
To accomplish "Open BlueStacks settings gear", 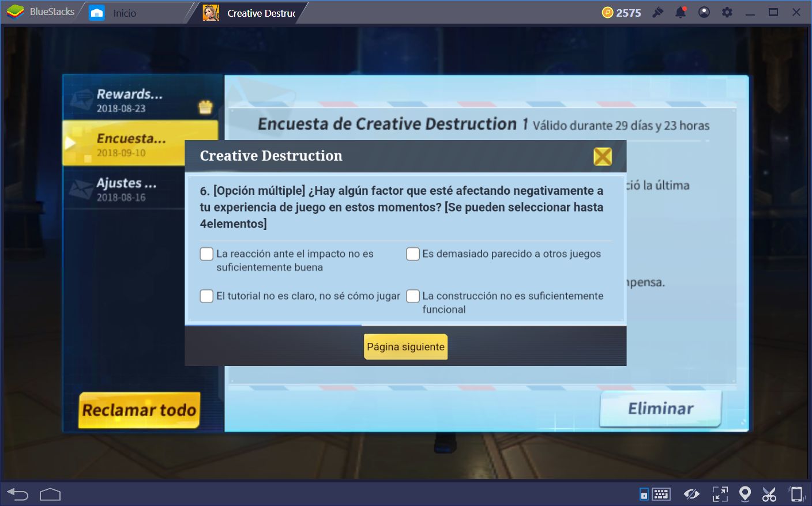I will 727,12.
